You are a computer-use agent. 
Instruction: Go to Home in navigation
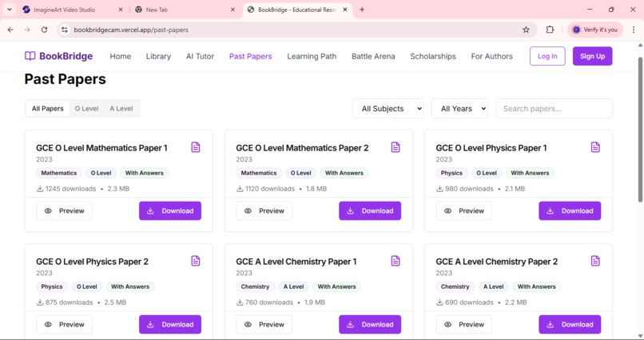tap(121, 56)
